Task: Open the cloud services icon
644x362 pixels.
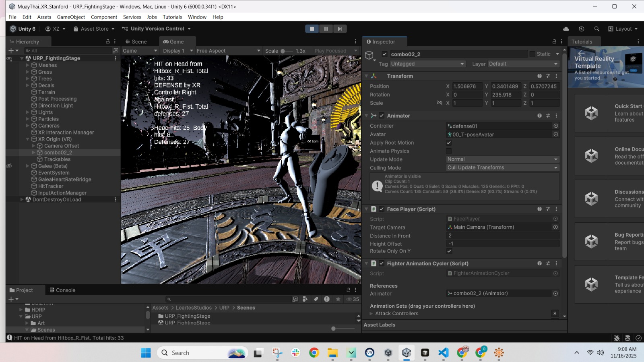Action: pos(566,29)
